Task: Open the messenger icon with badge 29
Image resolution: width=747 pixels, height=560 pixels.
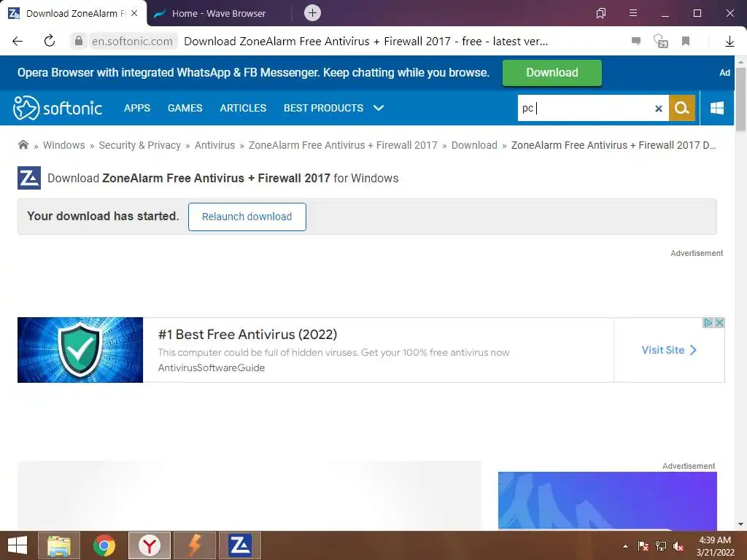Action: point(660,41)
